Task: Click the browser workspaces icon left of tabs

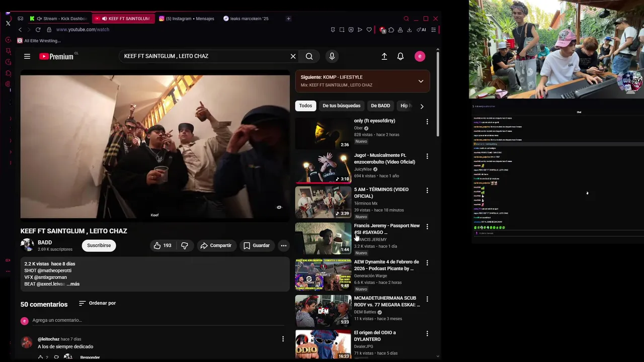Action: (20, 19)
